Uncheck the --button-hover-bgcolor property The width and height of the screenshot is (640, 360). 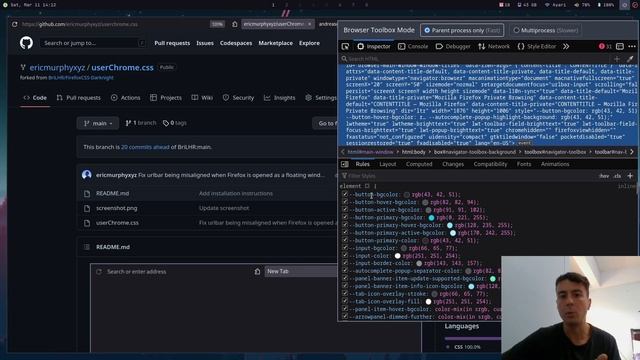345,202
